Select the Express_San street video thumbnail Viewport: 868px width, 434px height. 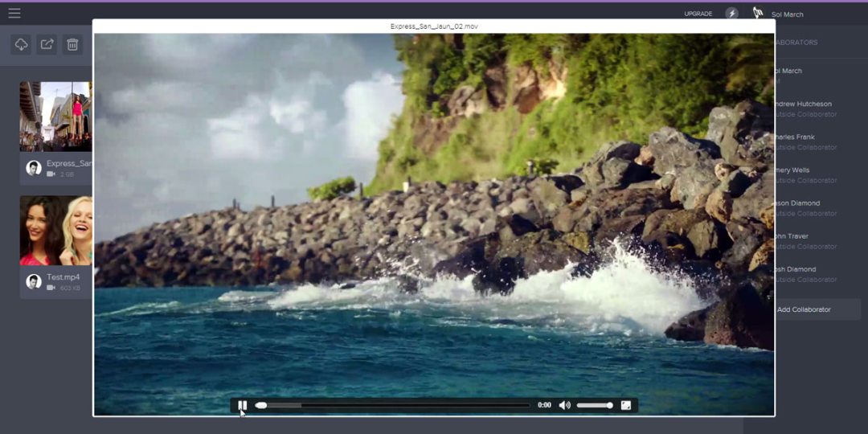click(x=56, y=117)
